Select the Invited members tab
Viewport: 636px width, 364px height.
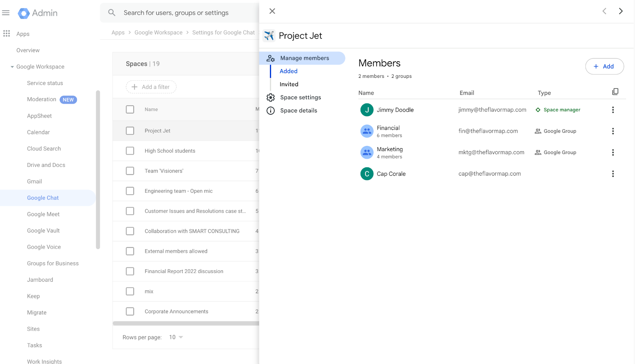(x=289, y=84)
